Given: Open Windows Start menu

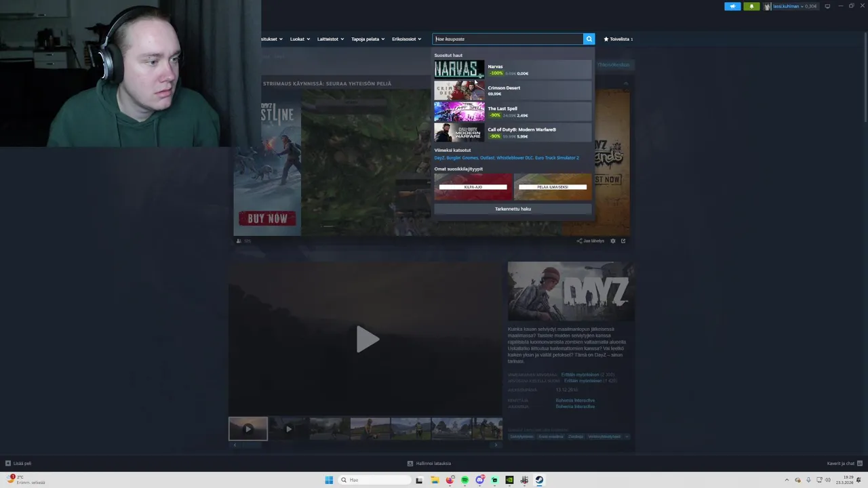Looking at the screenshot, I should [329, 480].
